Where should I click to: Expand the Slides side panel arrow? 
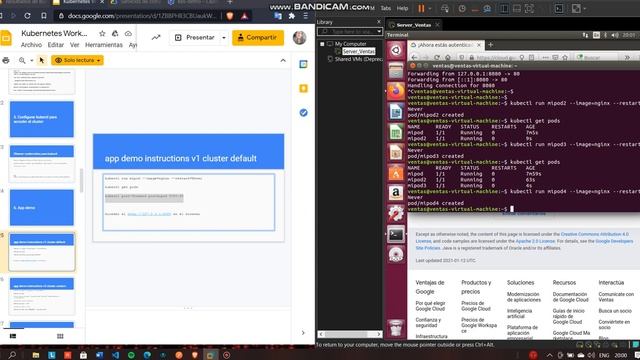[x=303, y=333]
